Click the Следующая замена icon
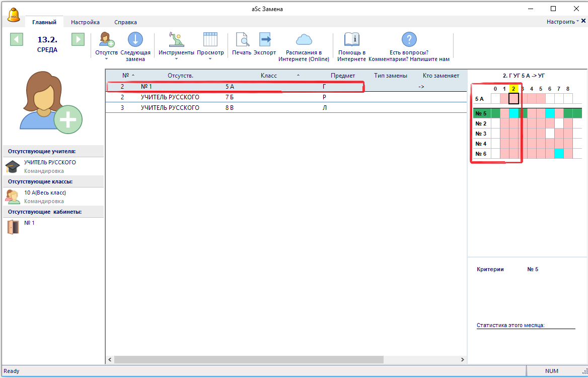588x378 pixels. coord(135,40)
